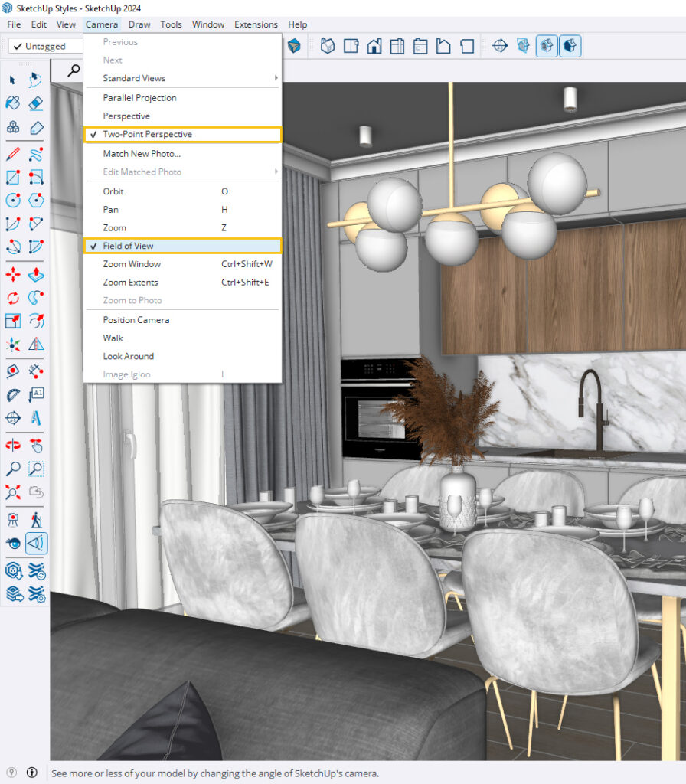Click the 3D Text tool icon

click(36, 418)
